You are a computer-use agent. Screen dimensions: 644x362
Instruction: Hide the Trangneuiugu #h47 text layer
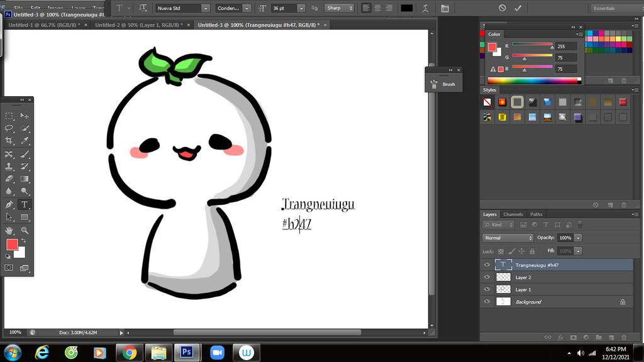pyautogui.click(x=487, y=265)
